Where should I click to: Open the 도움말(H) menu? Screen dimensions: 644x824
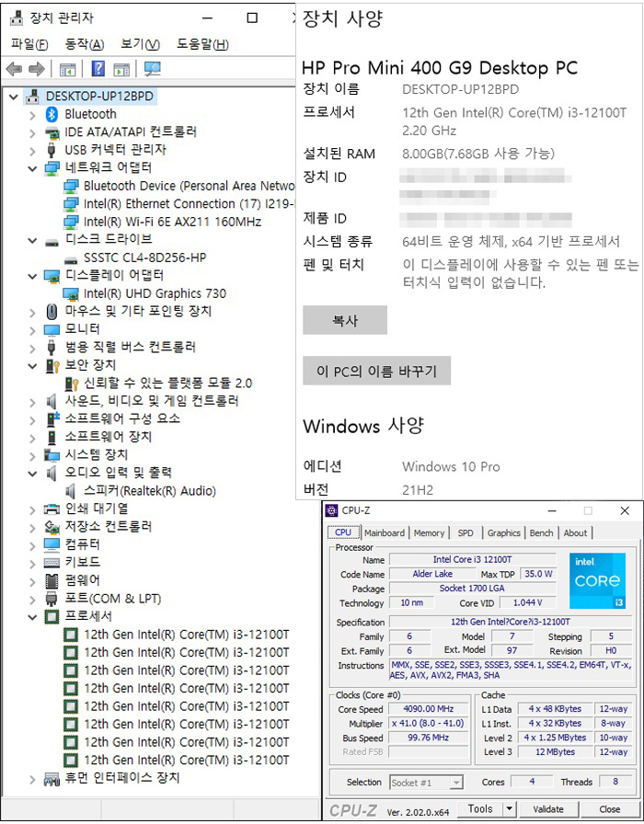(x=202, y=44)
